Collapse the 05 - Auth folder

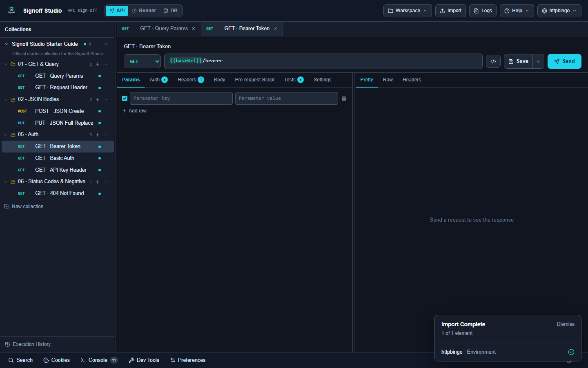click(x=6, y=135)
